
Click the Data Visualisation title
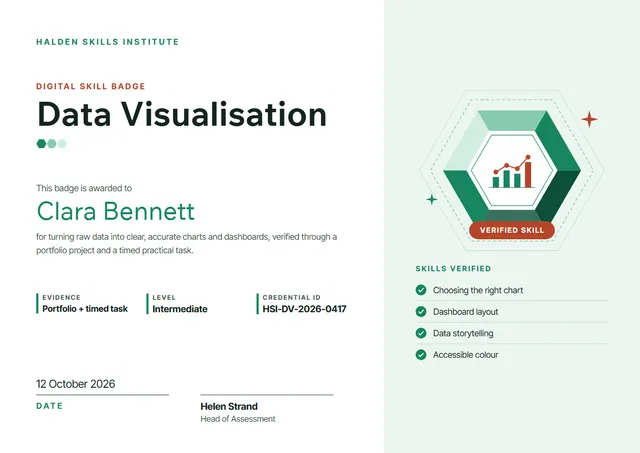182,114
